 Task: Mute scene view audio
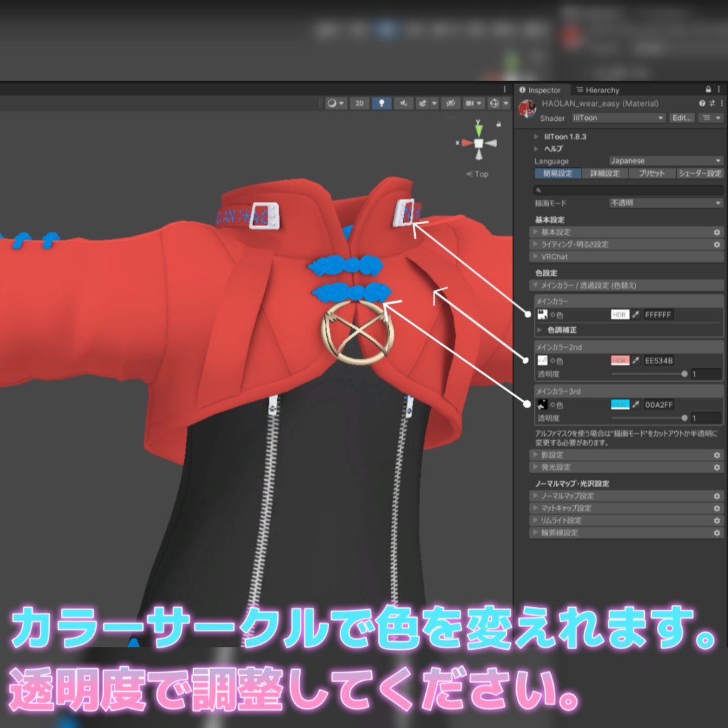tap(404, 103)
